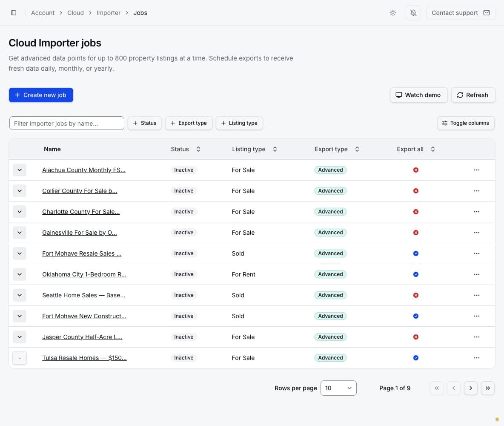Go to Importer in the breadcrumb
Image resolution: width=504 pixels, height=426 pixels.
point(108,13)
